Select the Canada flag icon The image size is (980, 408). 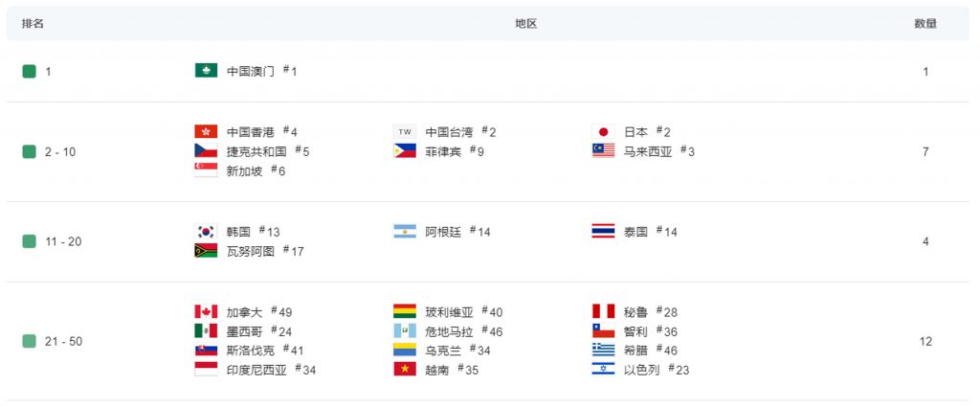tap(206, 311)
